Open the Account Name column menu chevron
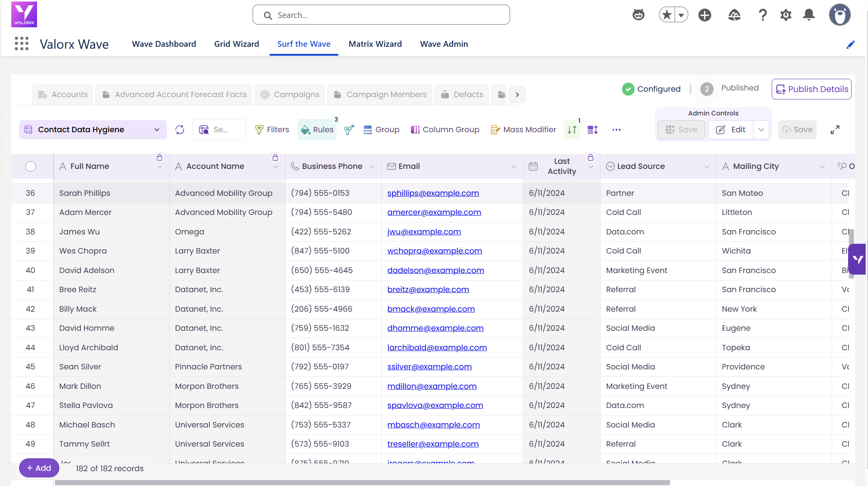This screenshot has height=486, width=868. (x=275, y=167)
